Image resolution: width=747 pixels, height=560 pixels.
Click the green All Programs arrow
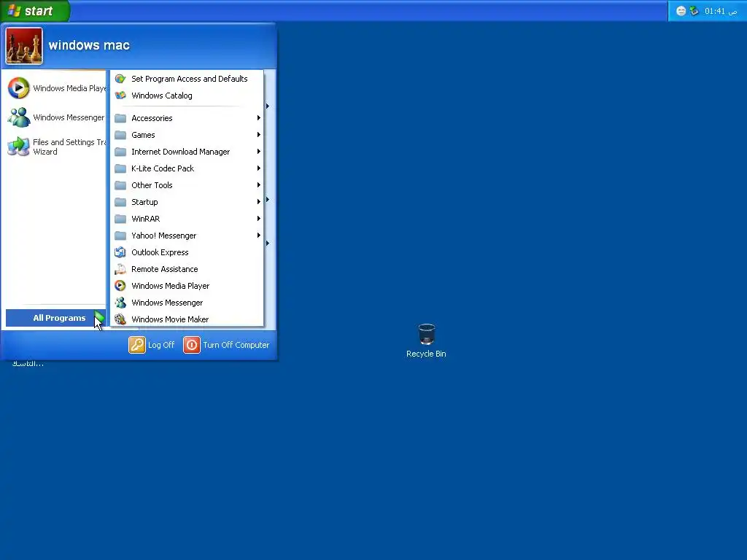click(99, 318)
